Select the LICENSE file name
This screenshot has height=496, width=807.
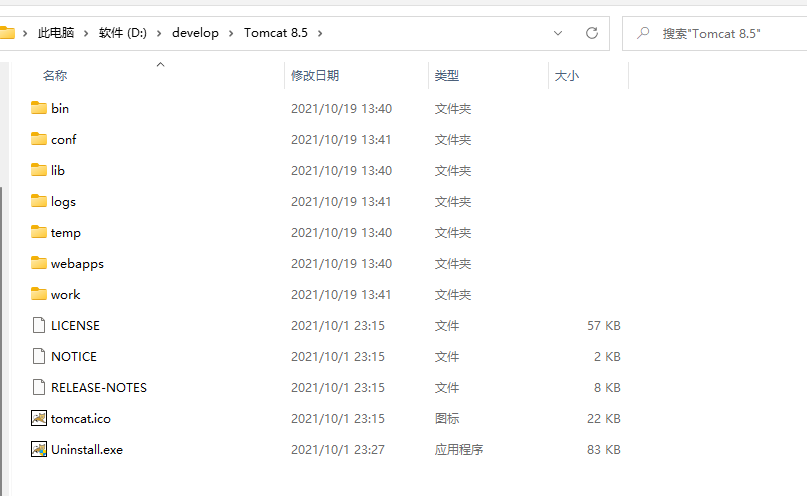(x=75, y=325)
